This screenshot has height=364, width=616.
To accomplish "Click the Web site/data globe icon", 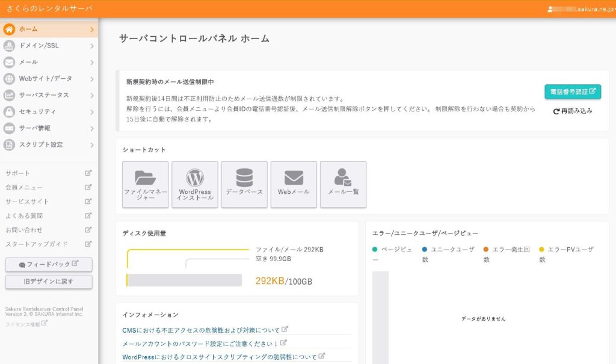I will coord(9,79).
